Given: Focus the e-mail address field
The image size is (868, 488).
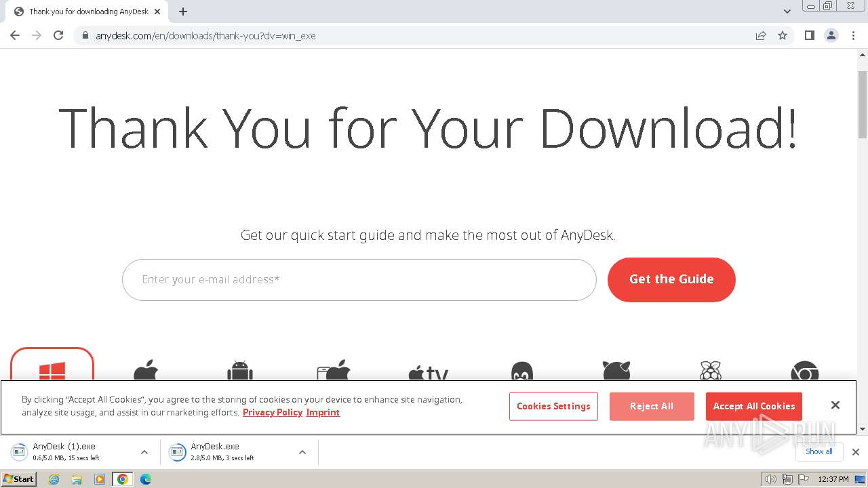Looking at the screenshot, I should point(359,279).
